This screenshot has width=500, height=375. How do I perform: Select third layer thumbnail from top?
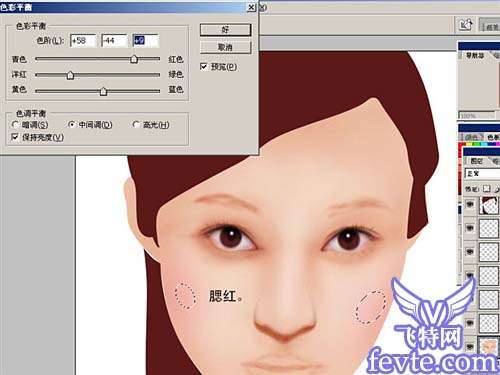point(489,252)
